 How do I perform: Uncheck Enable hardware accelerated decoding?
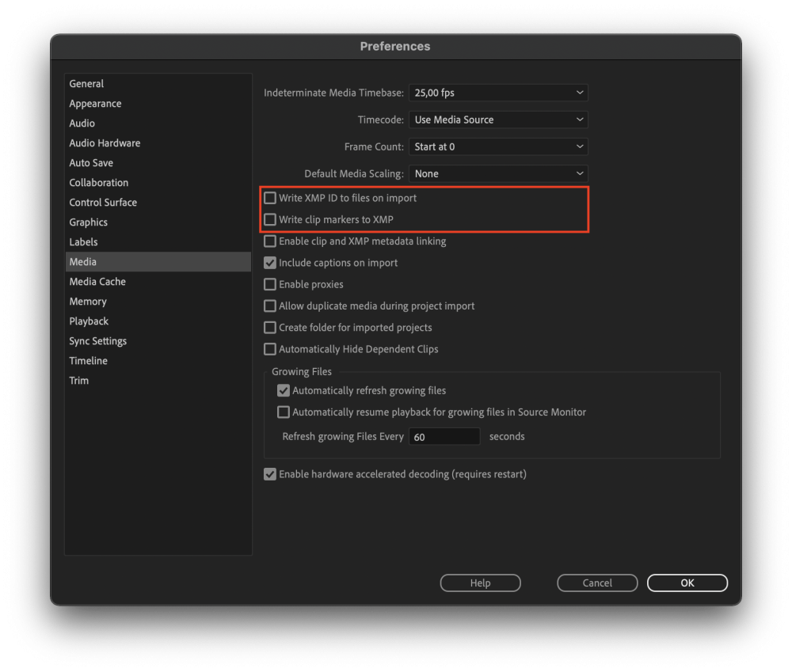tap(271, 474)
